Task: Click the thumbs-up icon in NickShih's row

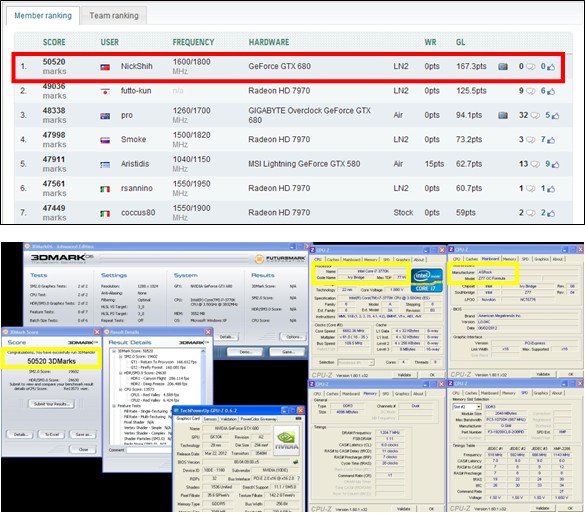Action: [x=551, y=67]
